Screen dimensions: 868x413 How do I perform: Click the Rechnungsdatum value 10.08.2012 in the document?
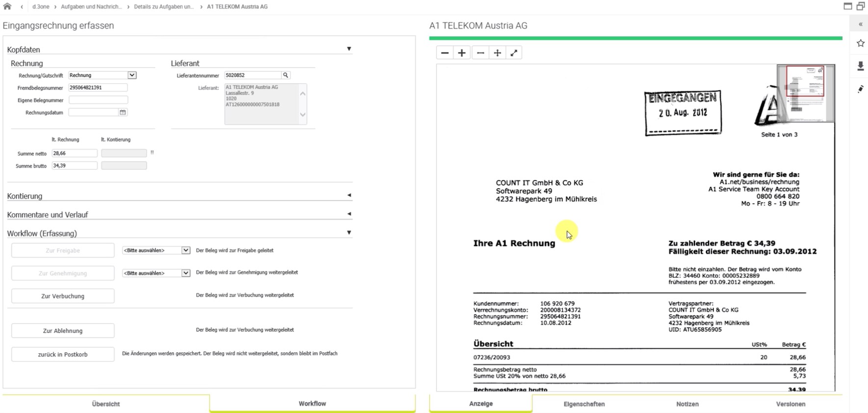556,323
